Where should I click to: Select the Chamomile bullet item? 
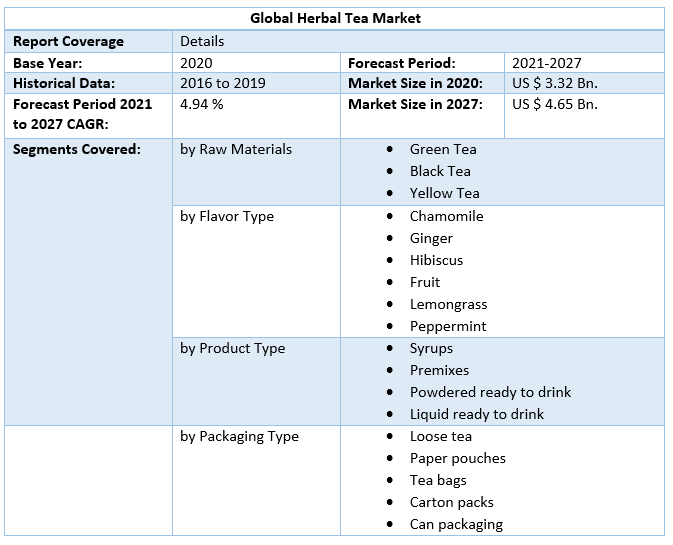[446, 216]
